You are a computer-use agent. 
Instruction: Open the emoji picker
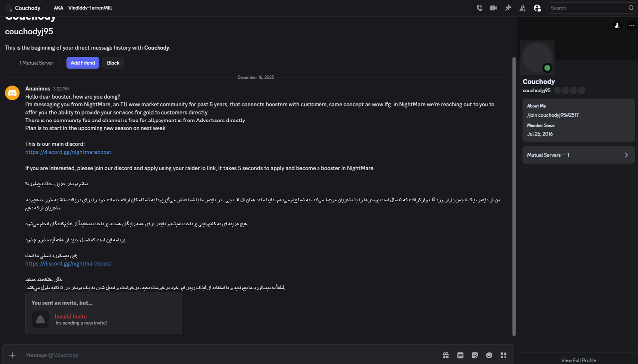tap(489, 355)
